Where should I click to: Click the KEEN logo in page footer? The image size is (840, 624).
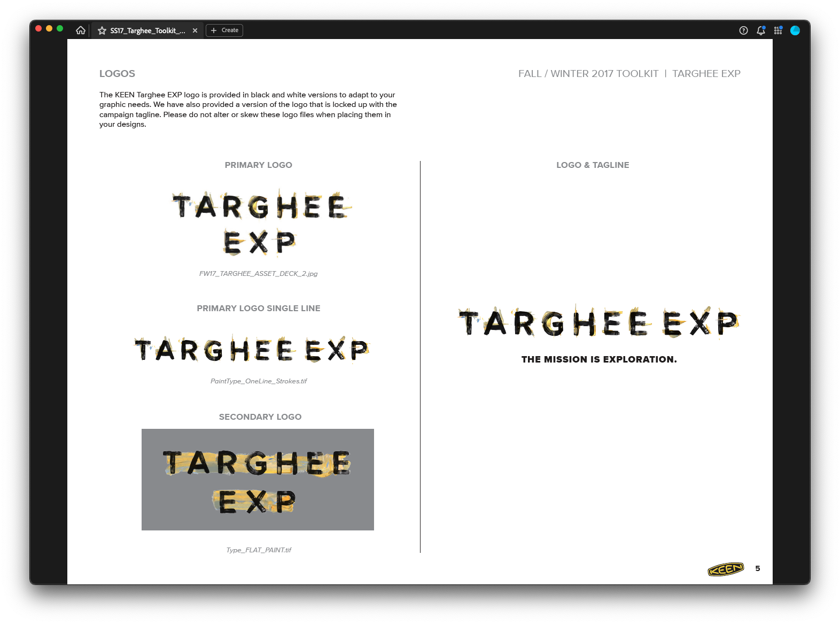tap(726, 569)
